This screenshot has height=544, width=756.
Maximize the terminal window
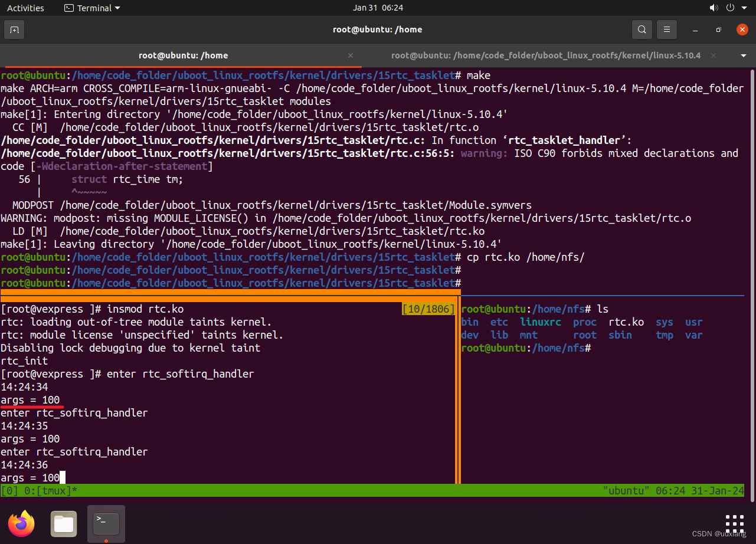pos(718,30)
